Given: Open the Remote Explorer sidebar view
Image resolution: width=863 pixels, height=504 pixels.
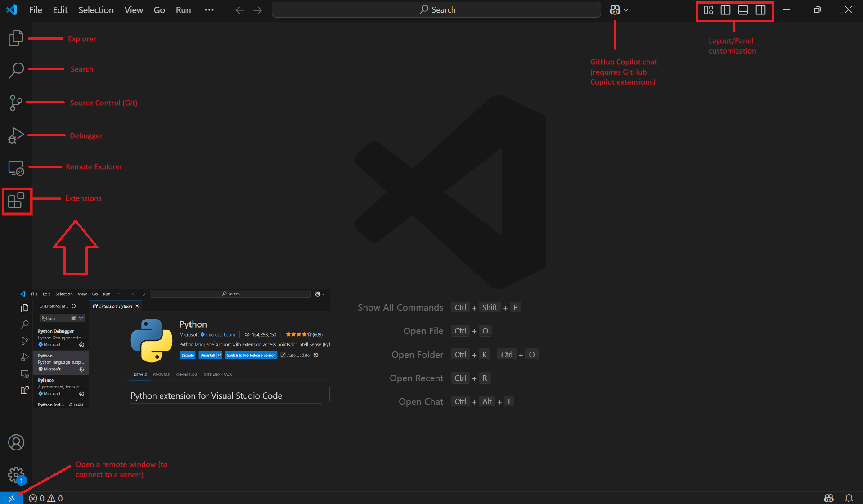Looking at the screenshot, I should pos(16,167).
